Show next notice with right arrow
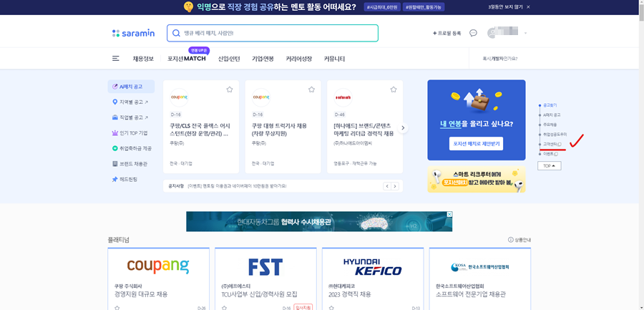The image size is (644, 310). pos(395,186)
